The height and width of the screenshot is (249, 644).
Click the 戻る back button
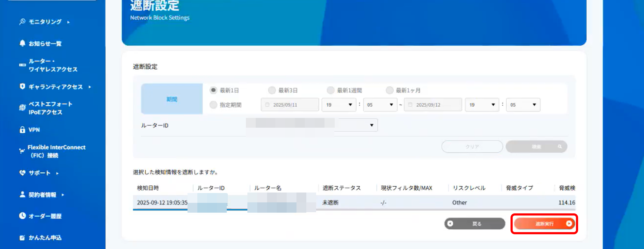click(474, 224)
